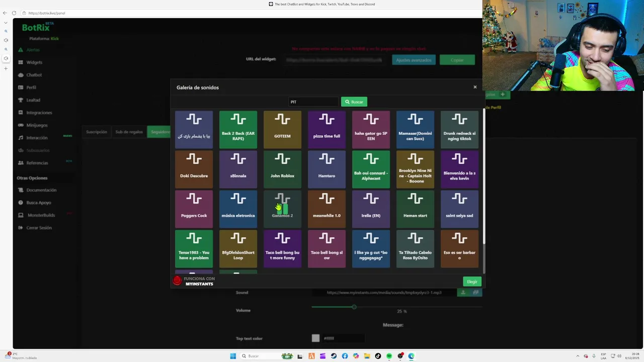
Task: Click the Copiar widget URL button
Action: [457, 60]
